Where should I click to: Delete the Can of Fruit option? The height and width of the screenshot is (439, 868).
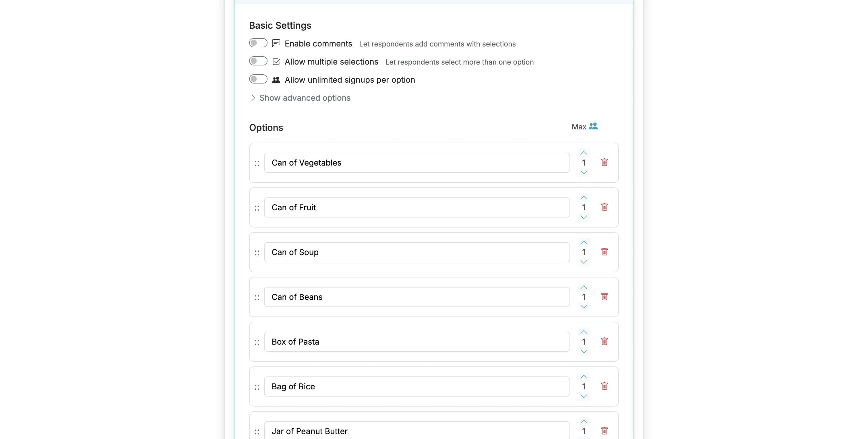pyautogui.click(x=604, y=207)
